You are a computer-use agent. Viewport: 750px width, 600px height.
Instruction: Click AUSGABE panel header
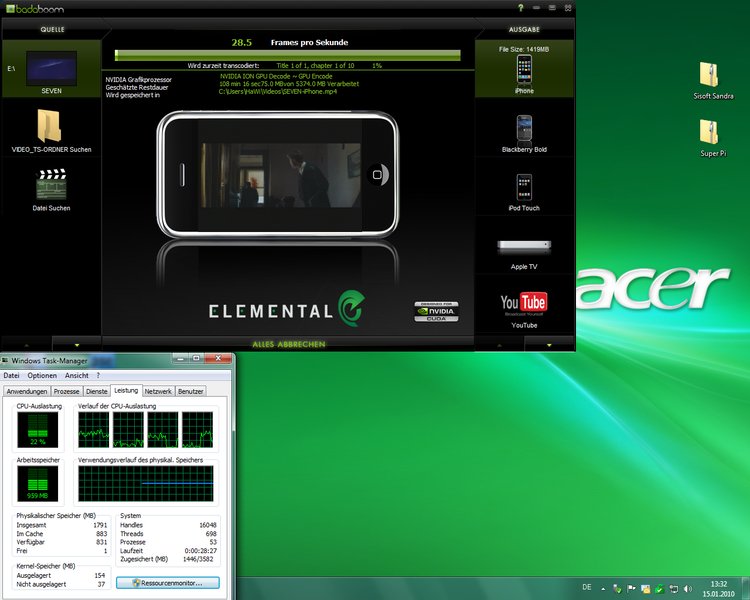click(x=524, y=29)
